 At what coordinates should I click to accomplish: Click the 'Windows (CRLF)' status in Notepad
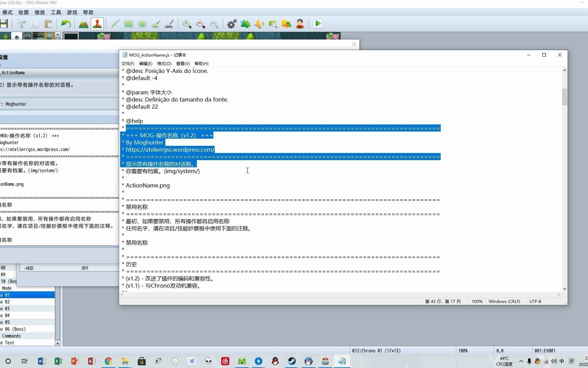(504, 302)
